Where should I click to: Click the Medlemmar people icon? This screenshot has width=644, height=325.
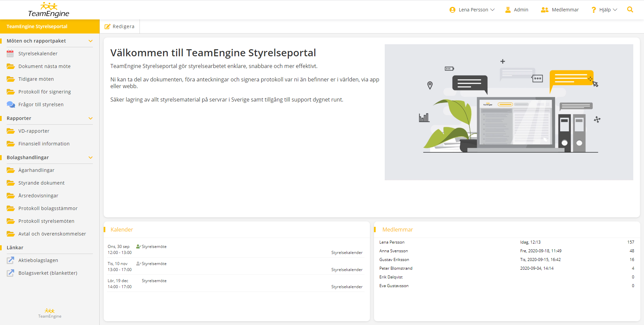point(544,10)
